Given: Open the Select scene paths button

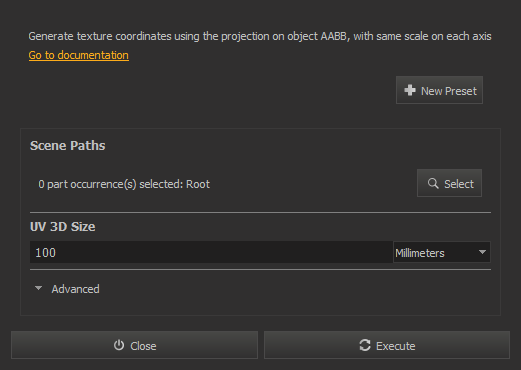Looking at the screenshot, I should [x=449, y=183].
